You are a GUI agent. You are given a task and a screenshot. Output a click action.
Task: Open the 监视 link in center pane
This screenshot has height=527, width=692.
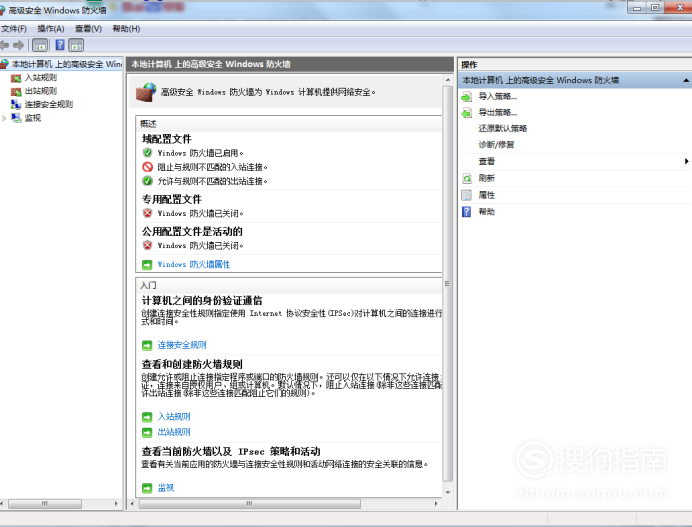pos(166,488)
